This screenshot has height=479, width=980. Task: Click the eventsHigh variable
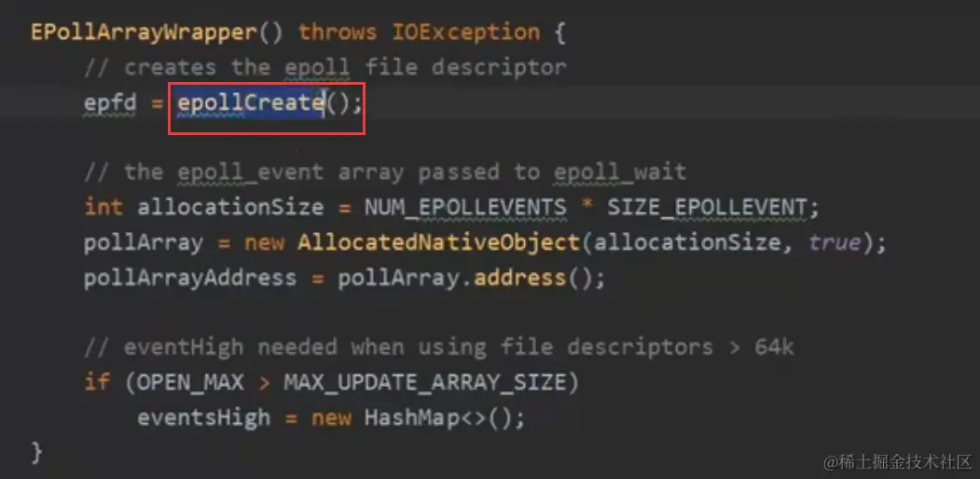click(x=204, y=417)
